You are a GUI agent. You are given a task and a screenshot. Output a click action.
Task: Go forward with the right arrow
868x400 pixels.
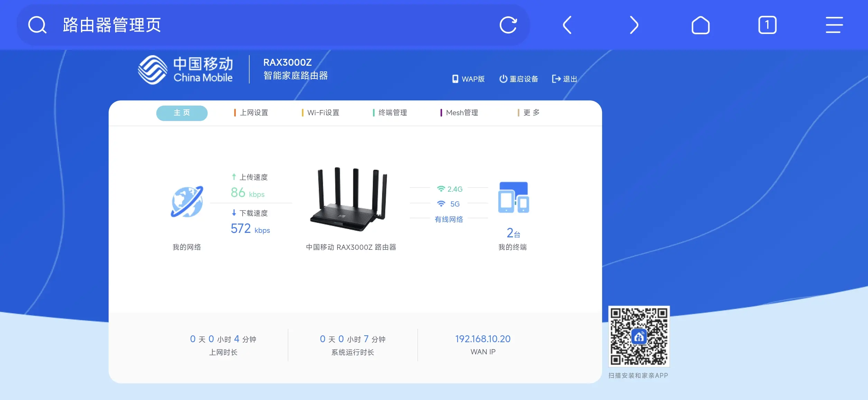[634, 25]
